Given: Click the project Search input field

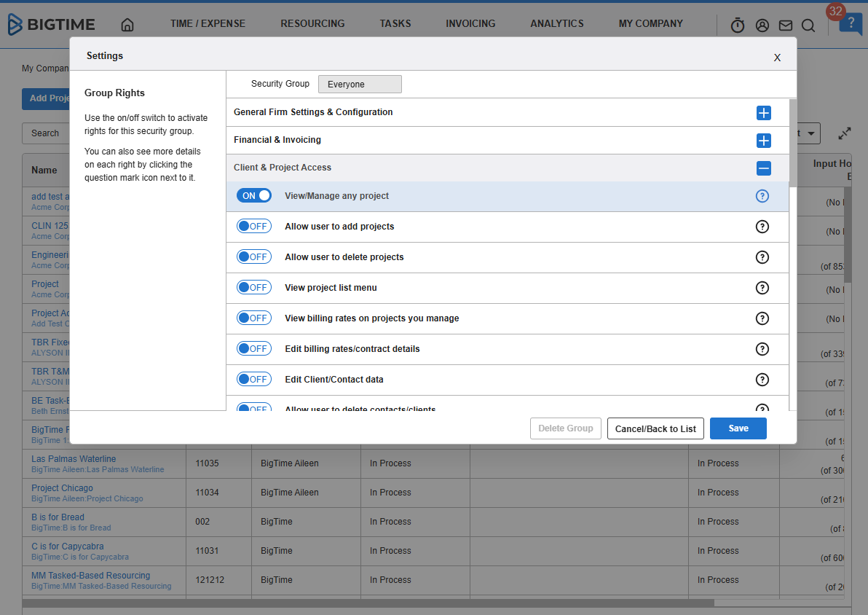Looking at the screenshot, I should point(46,133).
